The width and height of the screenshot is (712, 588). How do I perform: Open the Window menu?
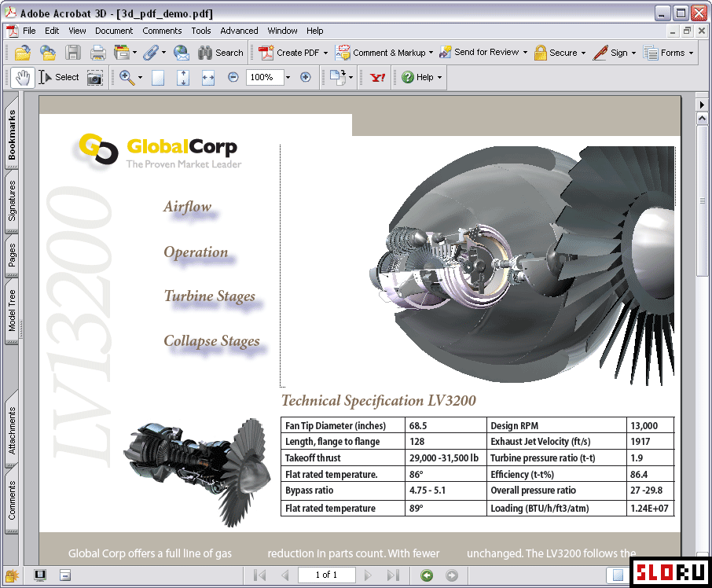[x=282, y=31]
